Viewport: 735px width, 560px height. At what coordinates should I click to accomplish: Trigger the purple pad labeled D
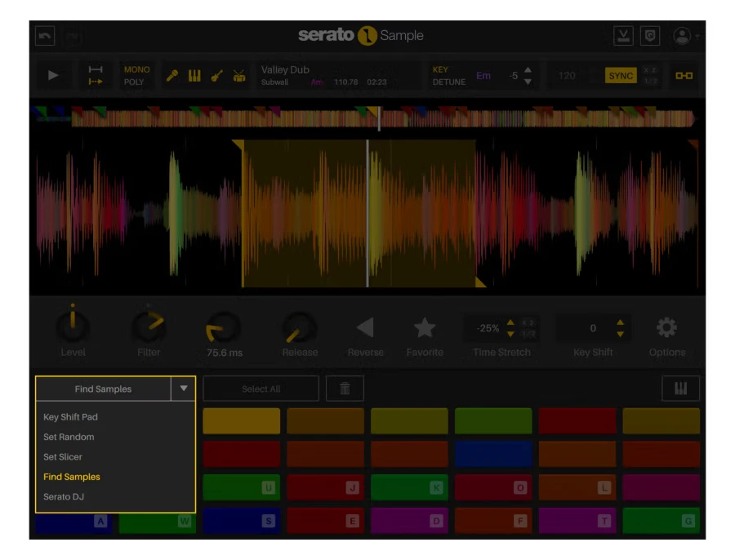pyautogui.click(x=409, y=520)
